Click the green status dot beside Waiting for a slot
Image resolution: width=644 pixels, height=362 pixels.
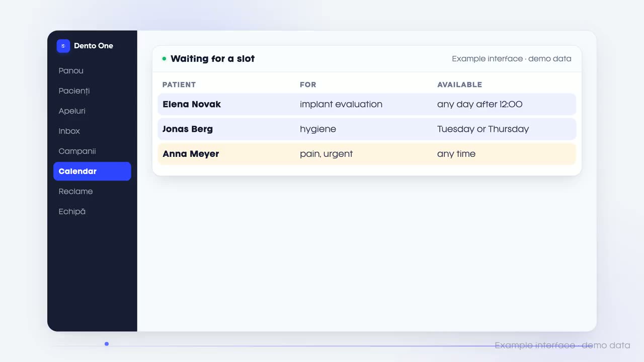point(164,59)
